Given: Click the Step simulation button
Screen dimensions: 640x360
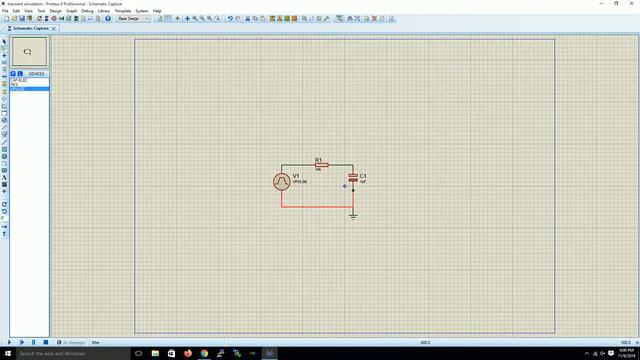Looking at the screenshot, I should coord(21,342).
